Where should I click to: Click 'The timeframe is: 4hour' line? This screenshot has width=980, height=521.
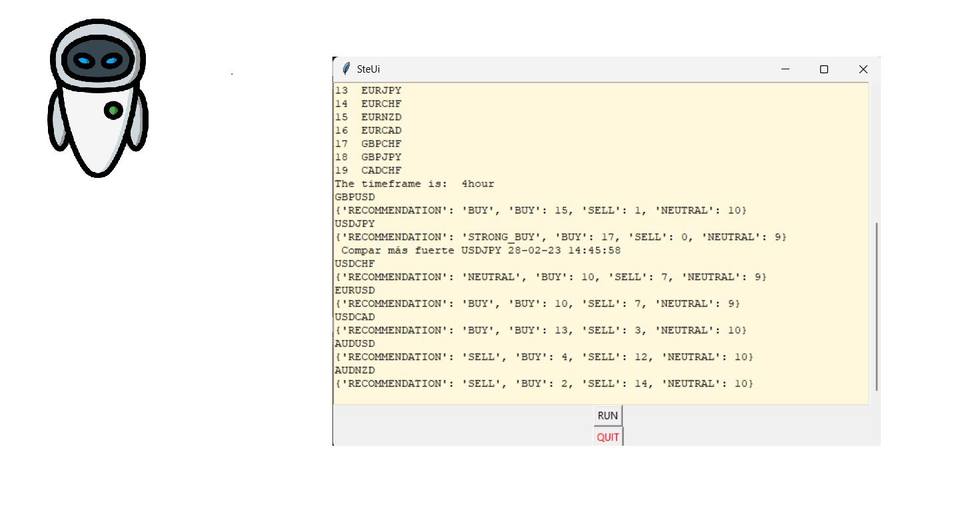point(414,183)
